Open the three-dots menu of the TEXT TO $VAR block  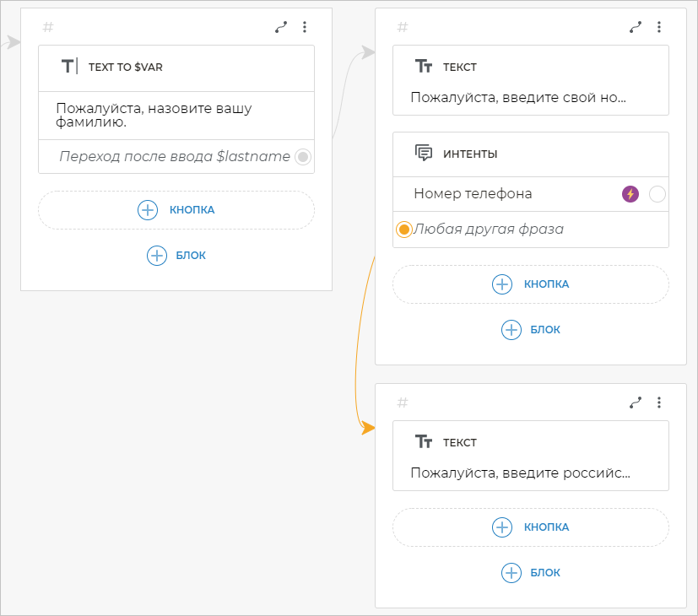(x=305, y=27)
